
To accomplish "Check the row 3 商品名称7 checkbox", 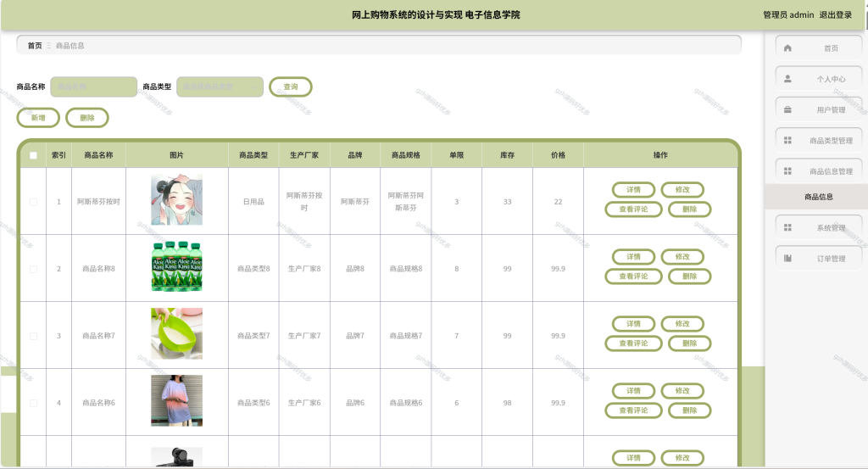I will tap(33, 336).
